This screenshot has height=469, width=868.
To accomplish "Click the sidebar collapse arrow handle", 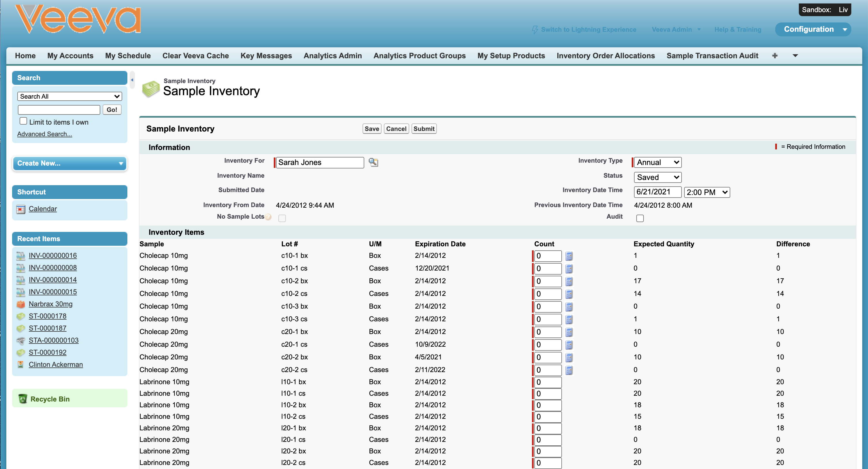I will (132, 80).
